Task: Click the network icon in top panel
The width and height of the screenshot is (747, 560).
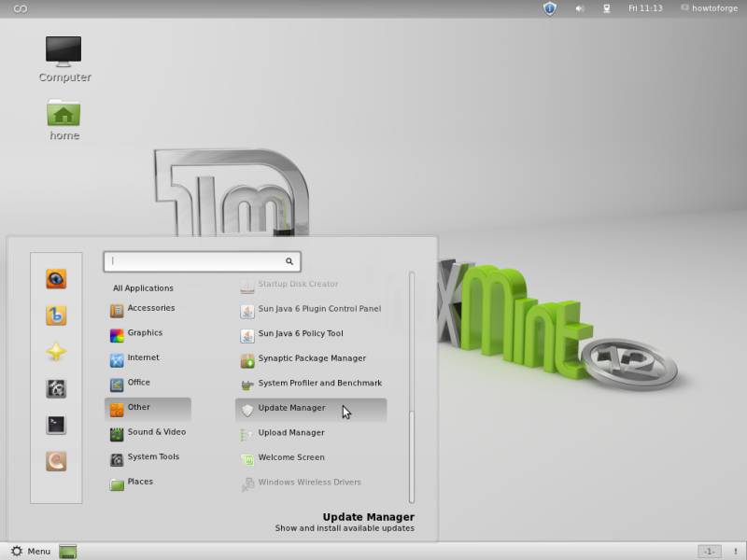Action: (x=606, y=8)
